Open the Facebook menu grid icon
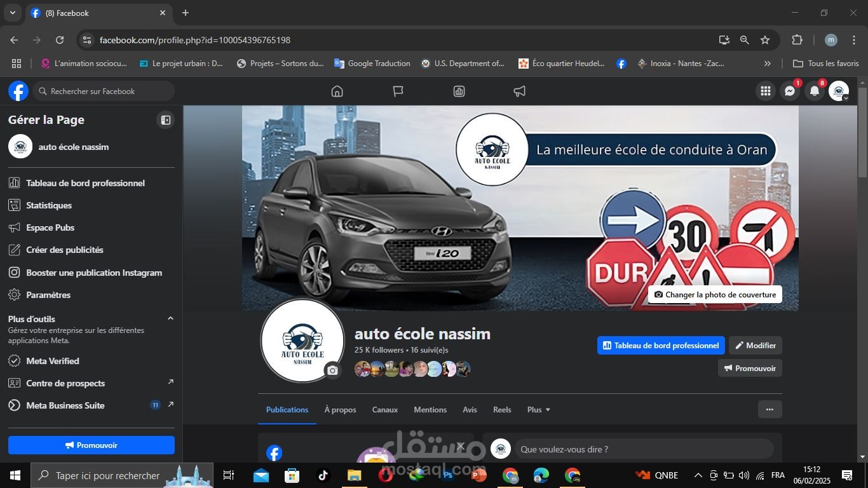868x488 pixels. coord(766,91)
